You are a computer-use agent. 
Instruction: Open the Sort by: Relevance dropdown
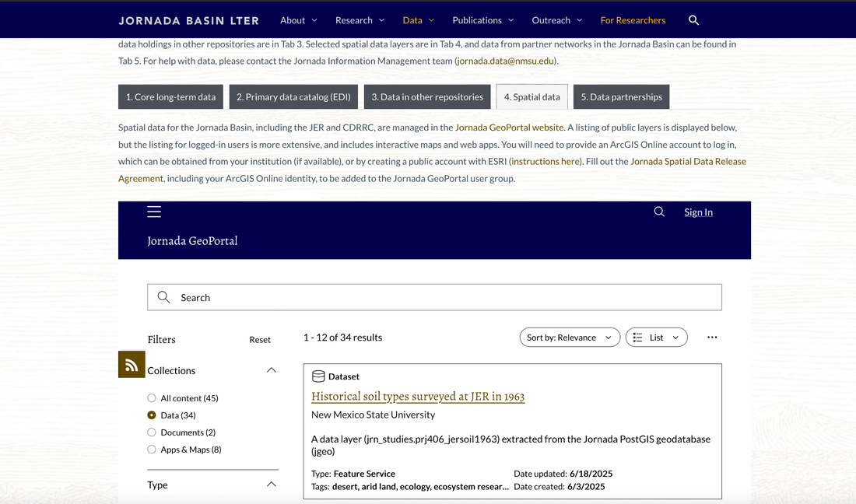[x=570, y=337]
